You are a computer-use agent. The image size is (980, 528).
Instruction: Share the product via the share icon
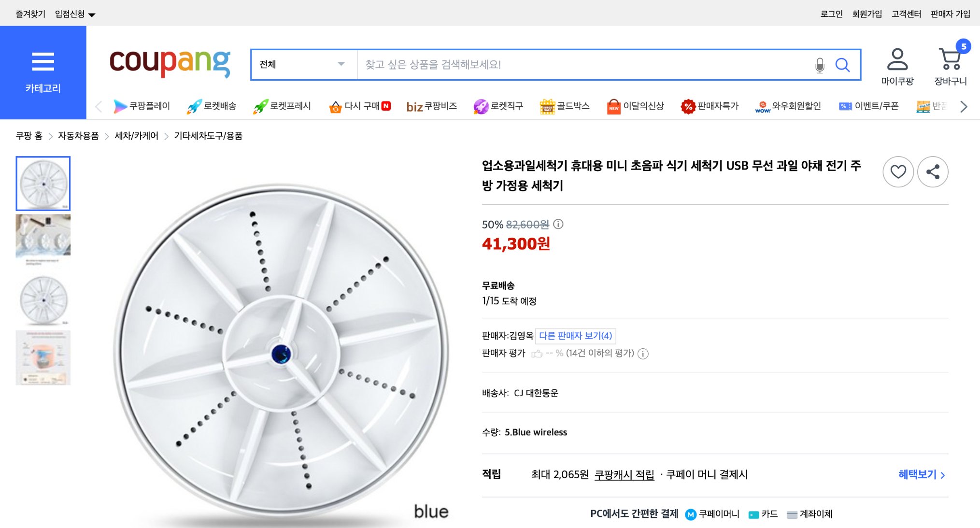pos(933,171)
